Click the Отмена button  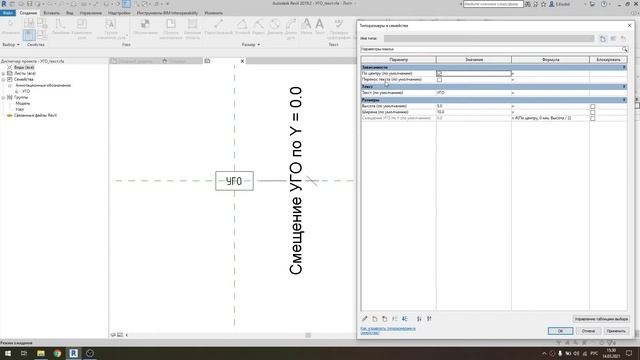[x=588, y=331]
